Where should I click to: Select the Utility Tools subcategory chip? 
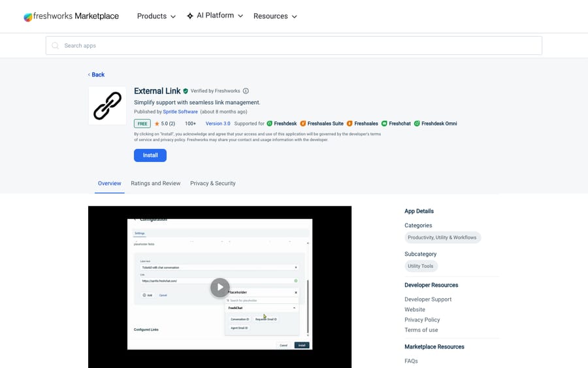[421, 266]
